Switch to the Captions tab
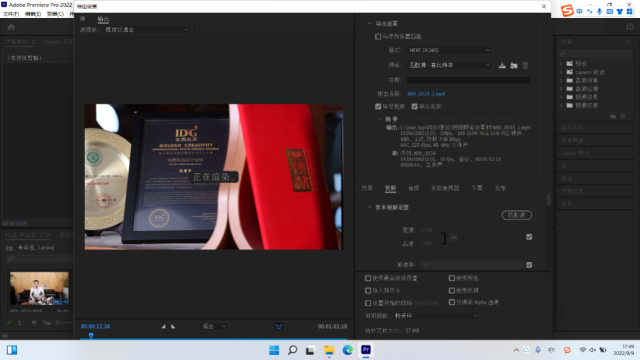Screen dimensions: 640x360 pyautogui.click(x=477, y=188)
